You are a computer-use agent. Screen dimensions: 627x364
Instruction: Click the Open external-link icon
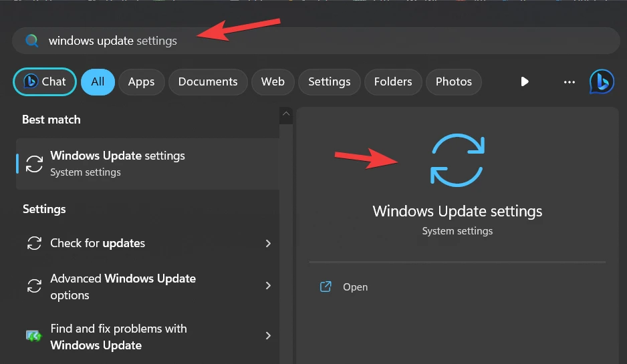[326, 287]
